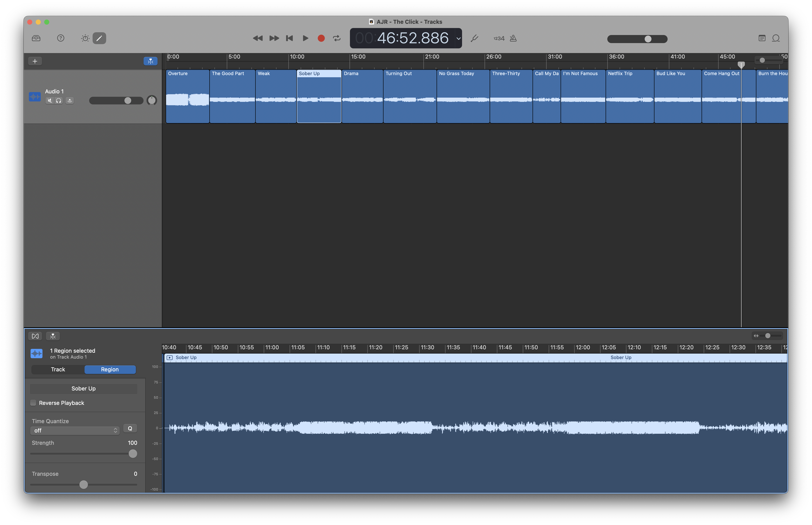The image size is (812, 525).
Task: Adjust the master volume slider
Action: click(x=637, y=39)
